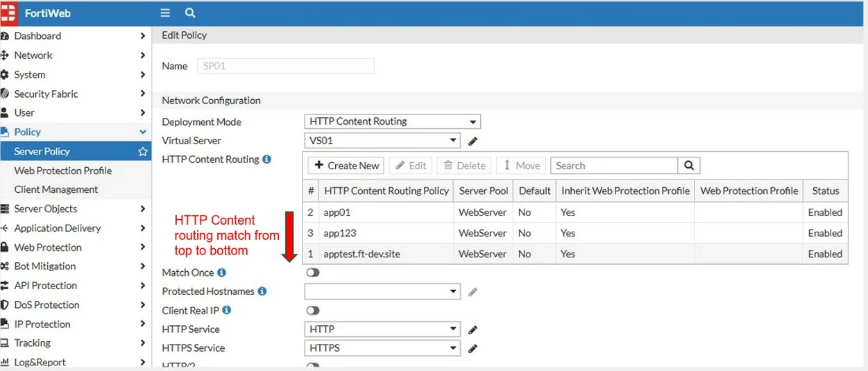Click the routing table search magnifier button

[689, 166]
